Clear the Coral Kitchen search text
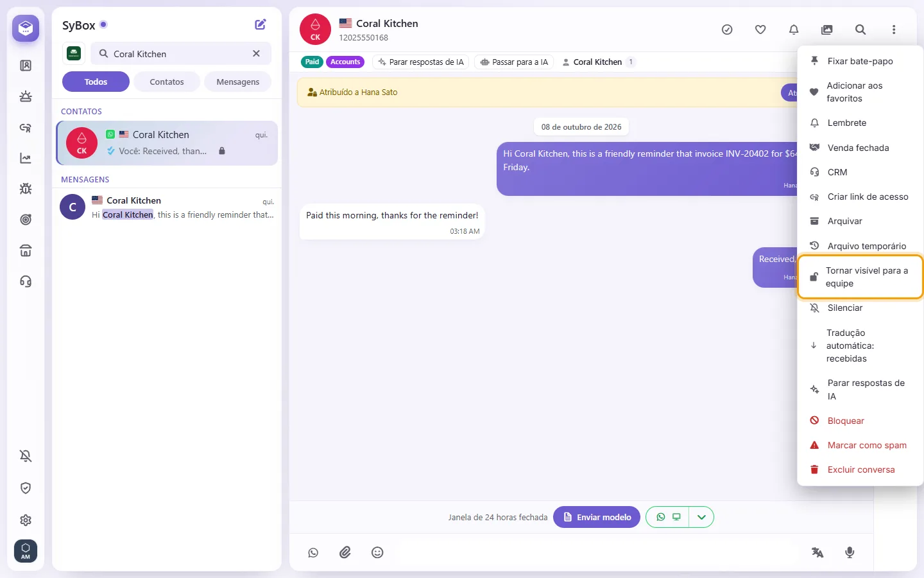 [256, 54]
